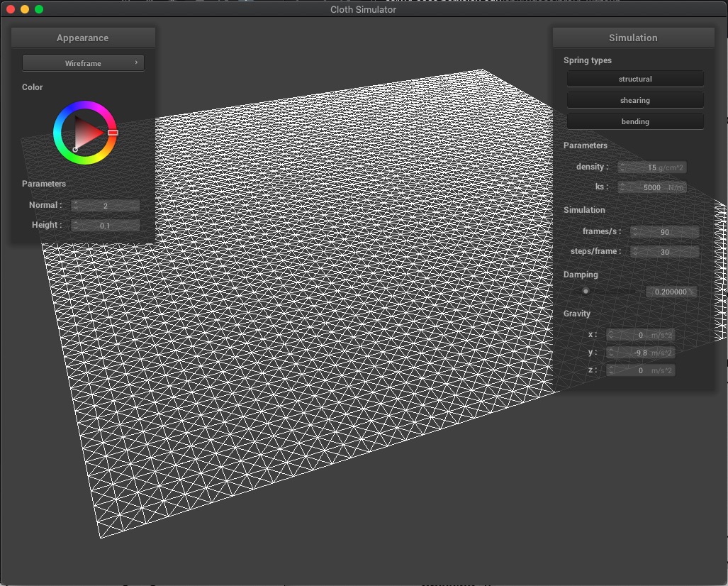
Task: Increase the frames/s value stepper
Action: pos(634,228)
